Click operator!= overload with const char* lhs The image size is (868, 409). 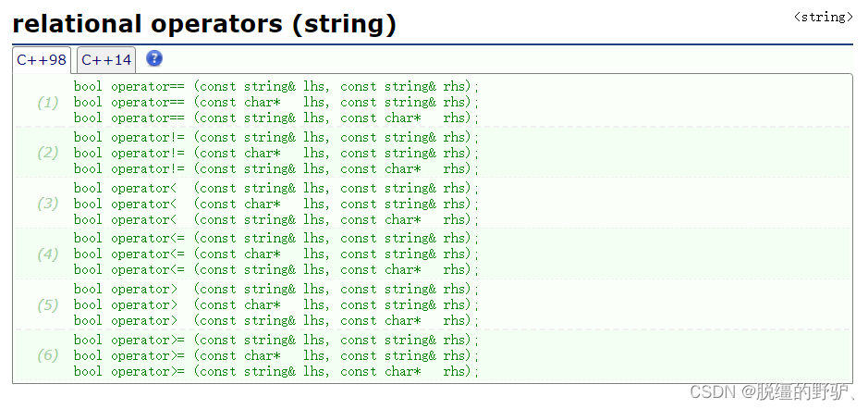point(276,153)
